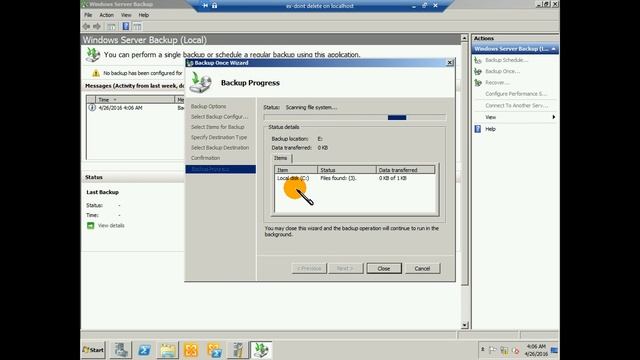Show hidden tray icons arrow

pos(482,350)
